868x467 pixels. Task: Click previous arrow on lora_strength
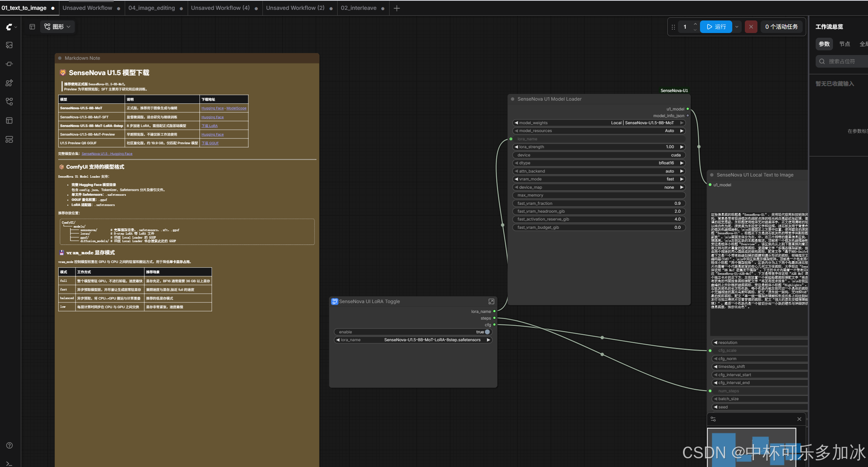coord(516,147)
